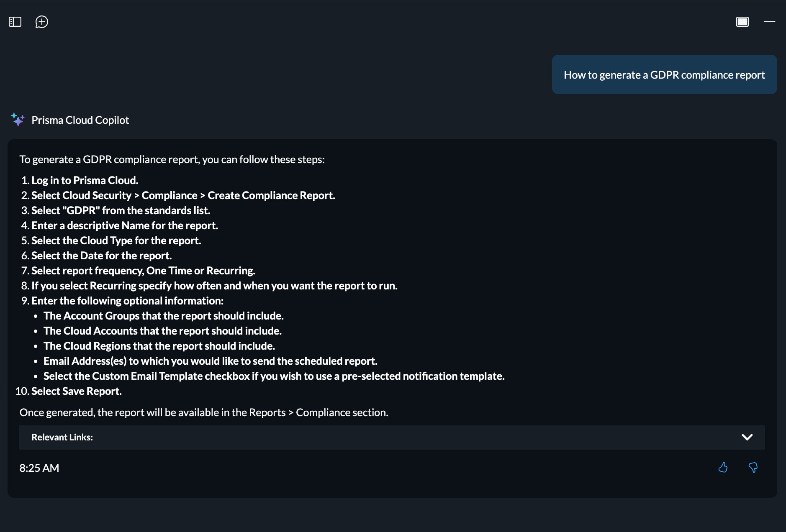786x532 pixels.
Task: Expand the Relevant Links chevron
Action: click(x=747, y=437)
